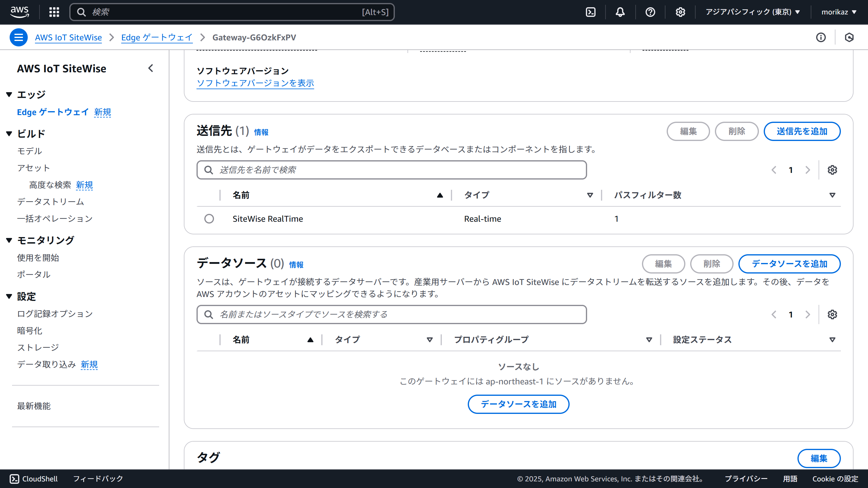Open 使用を開始 in sidebar

point(38,258)
